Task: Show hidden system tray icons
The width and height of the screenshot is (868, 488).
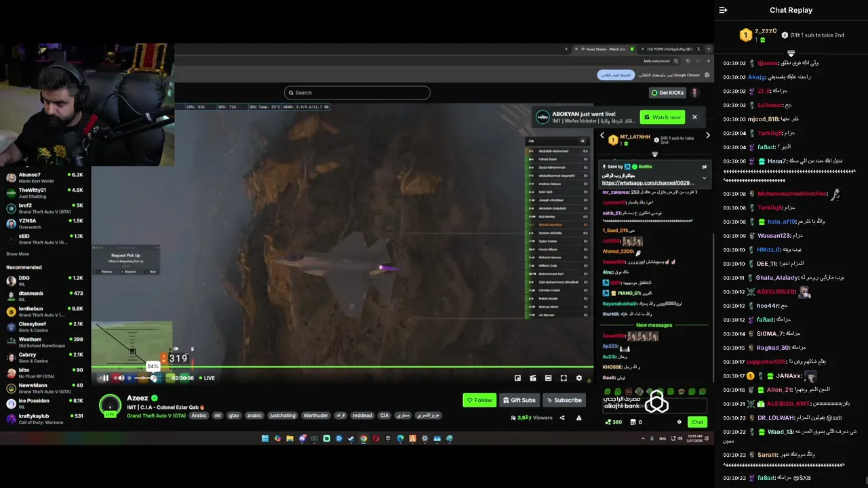Action: pyautogui.click(x=643, y=439)
